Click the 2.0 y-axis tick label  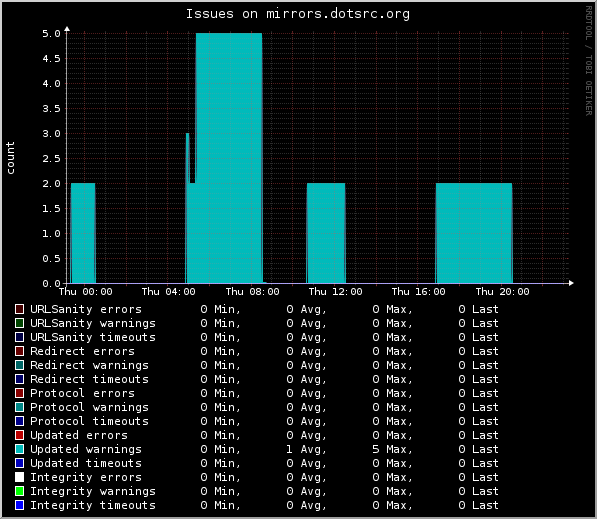click(51, 184)
